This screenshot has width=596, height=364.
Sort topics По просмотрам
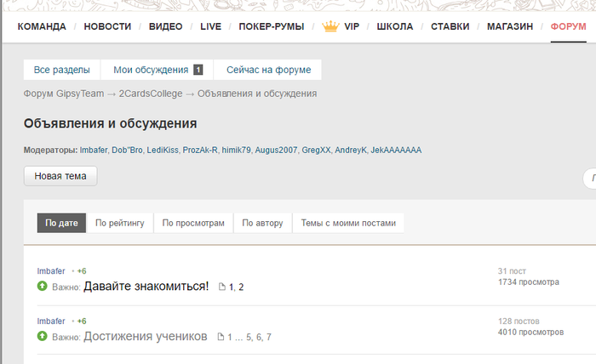(193, 223)
